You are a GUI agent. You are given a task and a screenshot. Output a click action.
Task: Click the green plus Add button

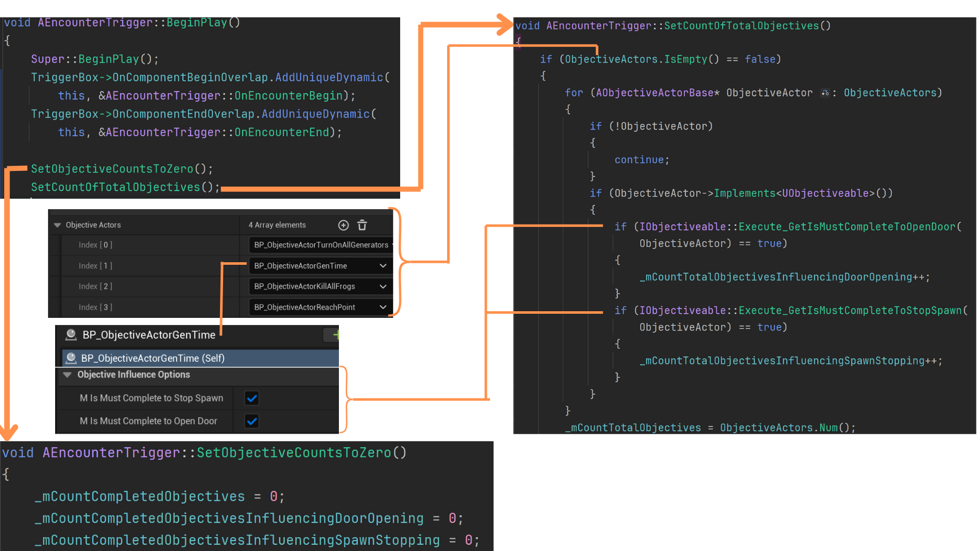[335, 335]
